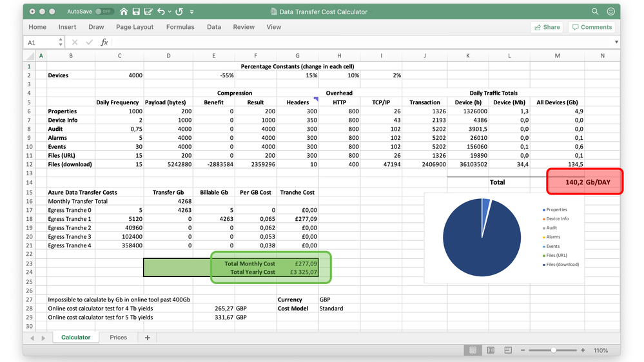Open the Undo history dropdown arrow

pyautogui.click(x=170, y=12)
